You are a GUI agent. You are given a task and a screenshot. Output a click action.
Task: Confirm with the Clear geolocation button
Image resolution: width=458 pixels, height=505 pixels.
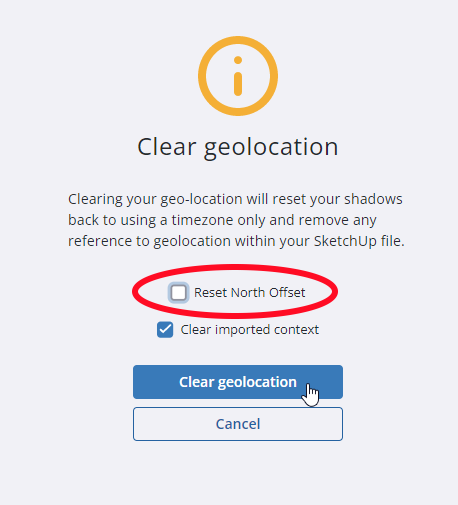coord(238,382)
